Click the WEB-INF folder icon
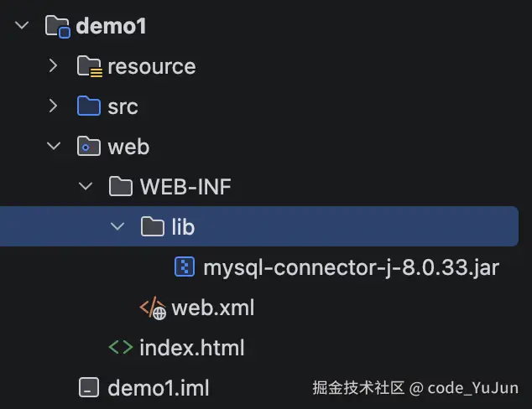 121,186
